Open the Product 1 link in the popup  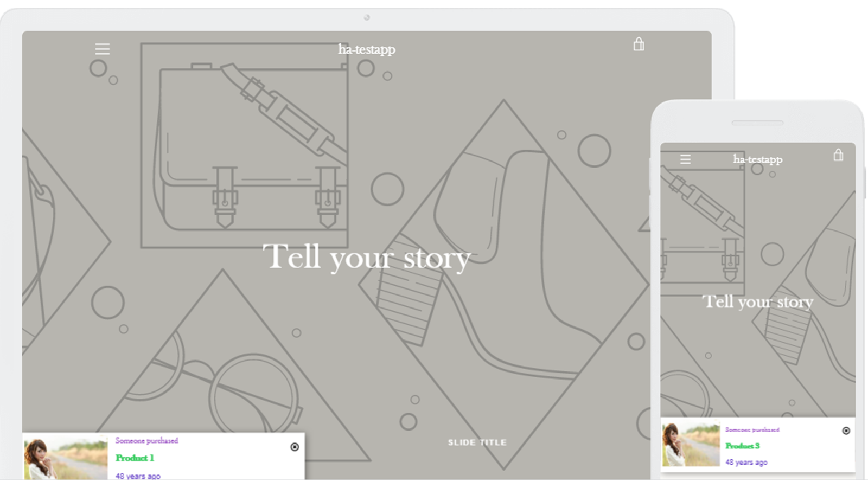click(x=135, y=458)
